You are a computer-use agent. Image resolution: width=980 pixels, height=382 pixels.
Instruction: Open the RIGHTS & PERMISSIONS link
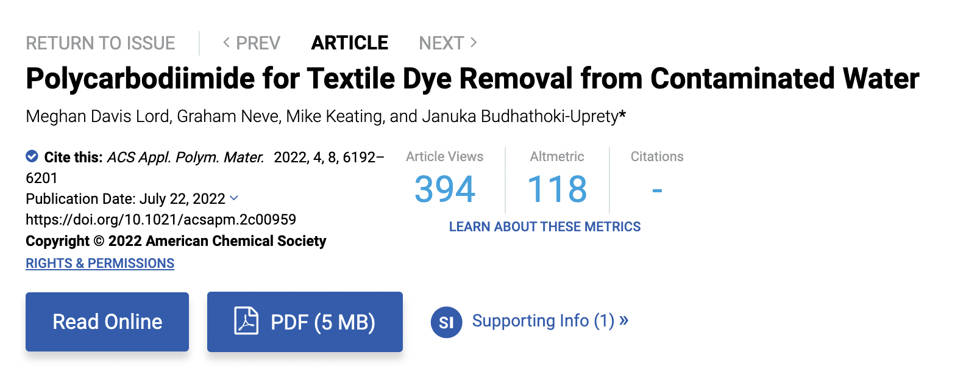tap(100, 263)
